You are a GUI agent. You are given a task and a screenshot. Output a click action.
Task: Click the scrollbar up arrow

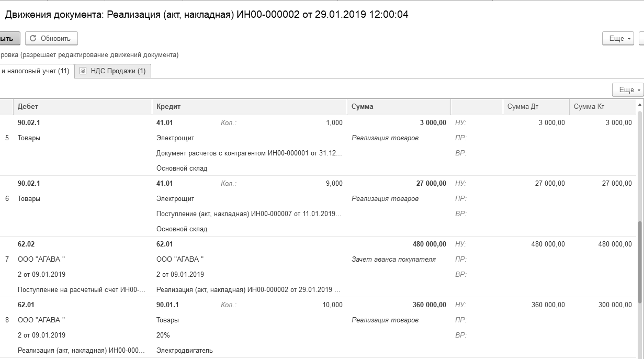[x=641, y=106]
